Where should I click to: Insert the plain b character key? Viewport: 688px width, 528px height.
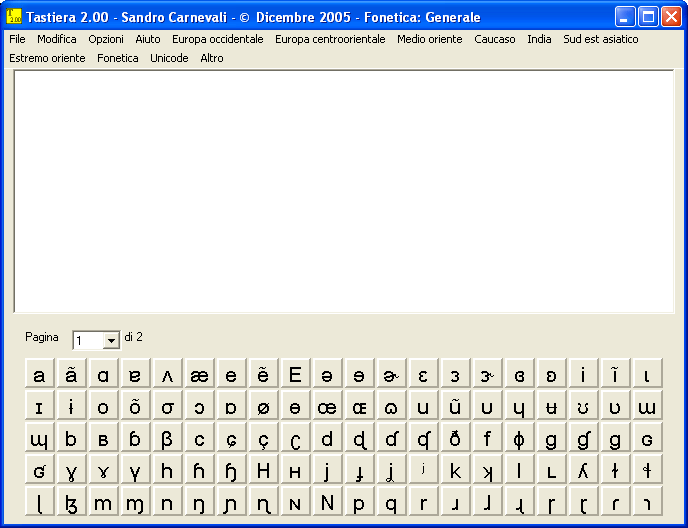pyautogui.click(x=71, y=437)
